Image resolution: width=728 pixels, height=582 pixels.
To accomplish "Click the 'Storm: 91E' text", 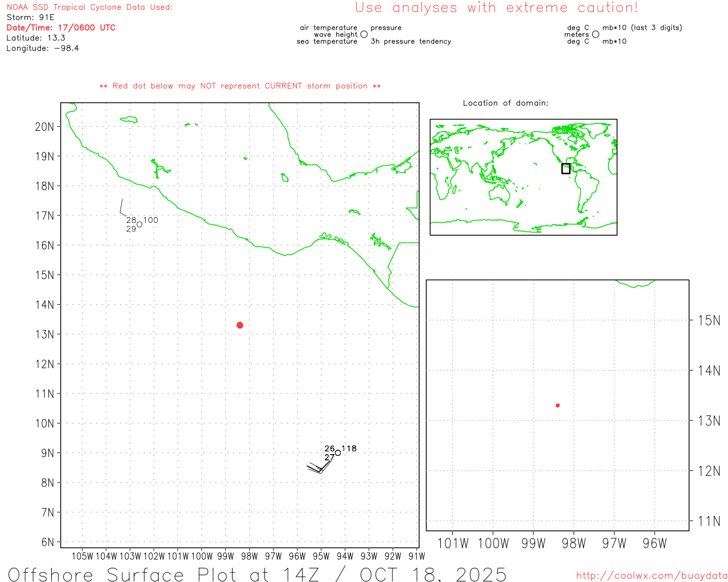I will click(30, 18).
